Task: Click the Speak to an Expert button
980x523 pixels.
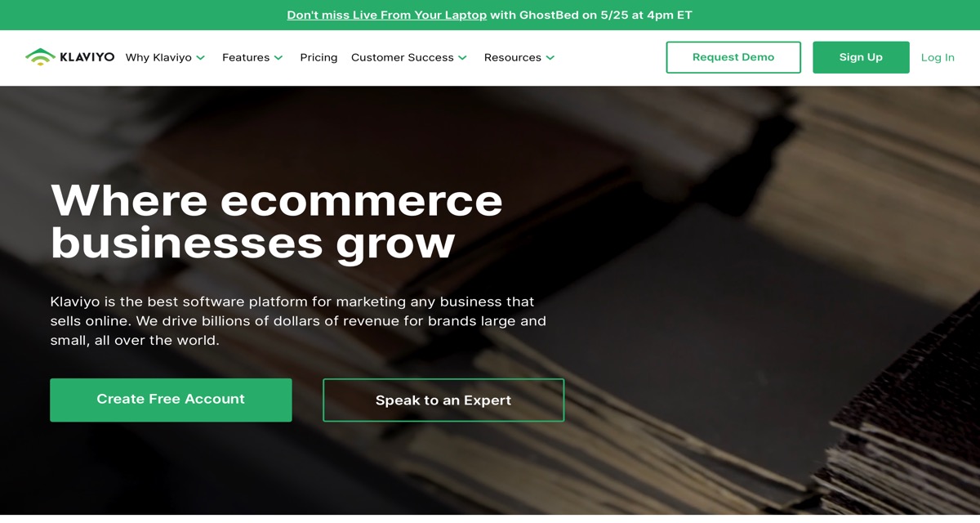Action: tap(443, 400)
